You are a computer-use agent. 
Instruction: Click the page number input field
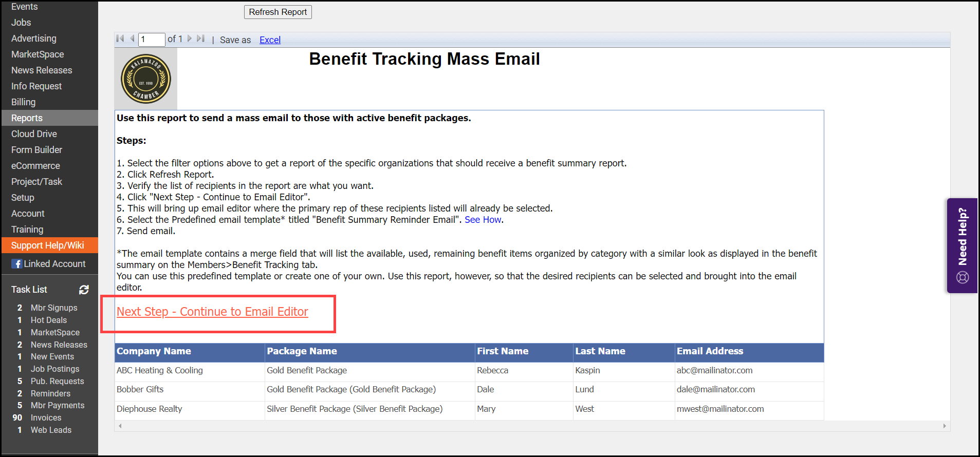tap(151, 40)
